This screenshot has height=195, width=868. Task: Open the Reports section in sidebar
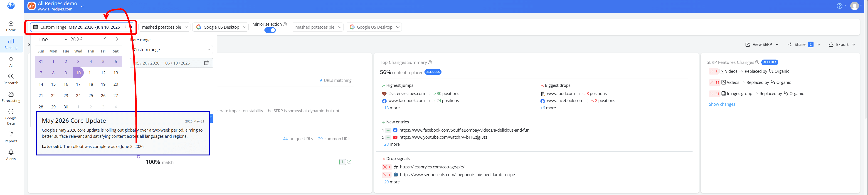[x=11, y=137]
